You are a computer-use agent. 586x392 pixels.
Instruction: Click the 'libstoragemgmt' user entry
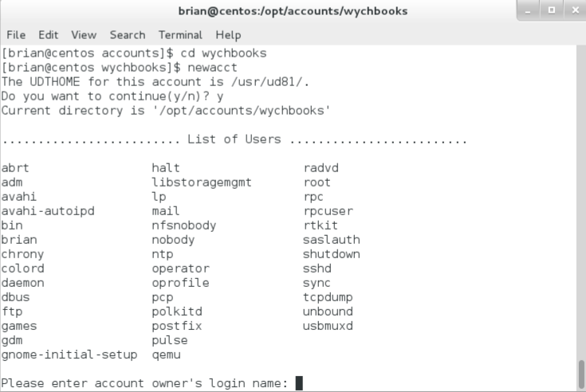coord(202,182)
